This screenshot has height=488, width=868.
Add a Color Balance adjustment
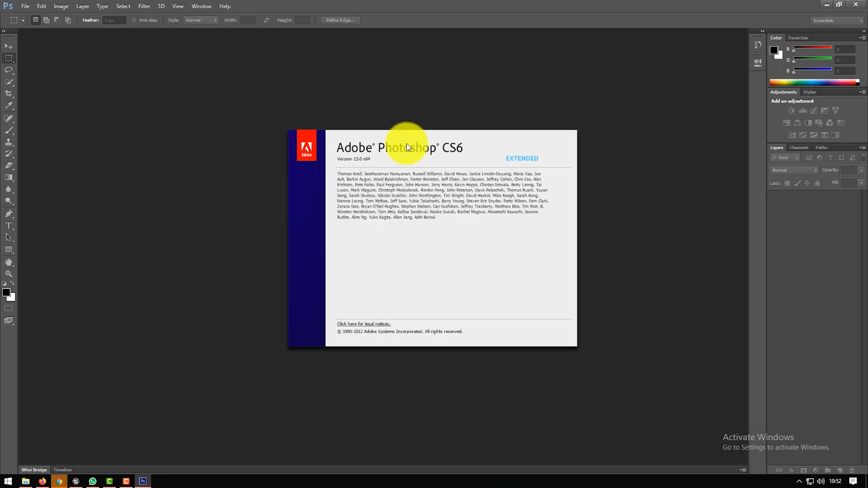797,123
